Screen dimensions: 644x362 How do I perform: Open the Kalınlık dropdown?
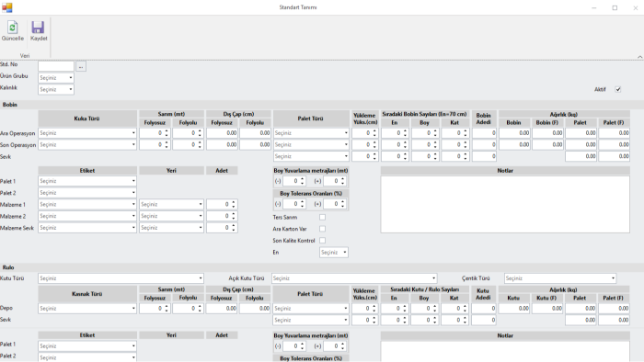pyautogui.click(x=56, y=89)
